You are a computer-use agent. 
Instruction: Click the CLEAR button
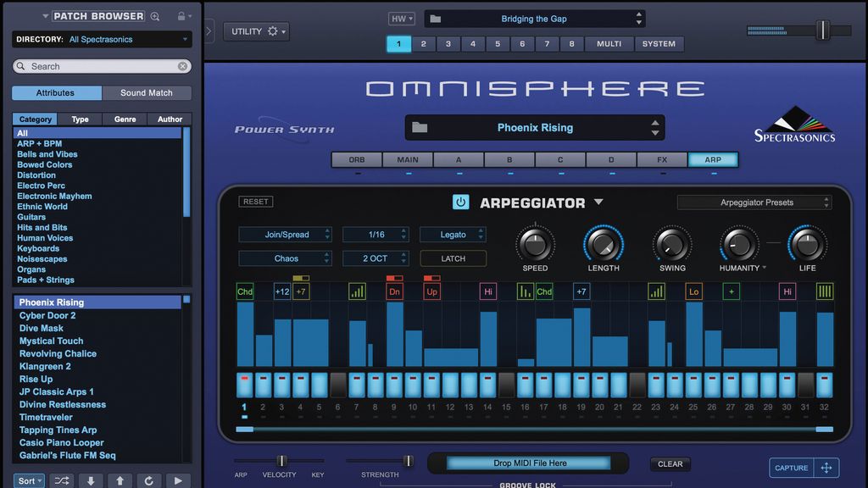pyautogui.click(x=670, y=463)
